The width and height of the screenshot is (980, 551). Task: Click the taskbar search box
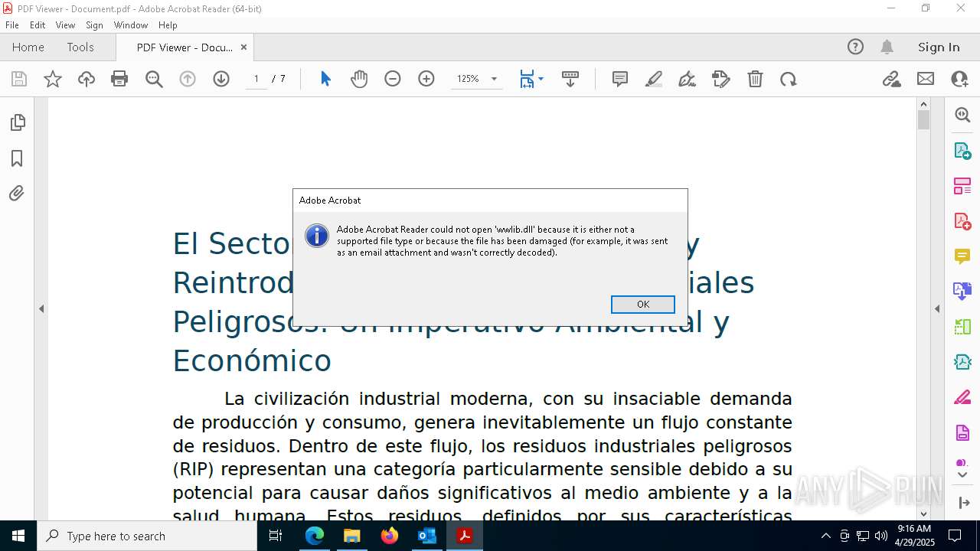tap(147, 536)
